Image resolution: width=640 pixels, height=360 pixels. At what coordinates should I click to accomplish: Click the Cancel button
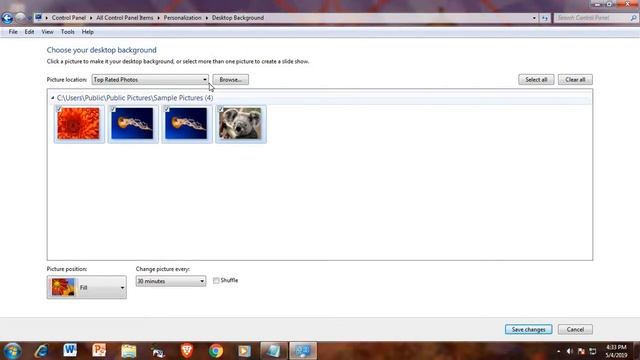[x=575, y=329]
